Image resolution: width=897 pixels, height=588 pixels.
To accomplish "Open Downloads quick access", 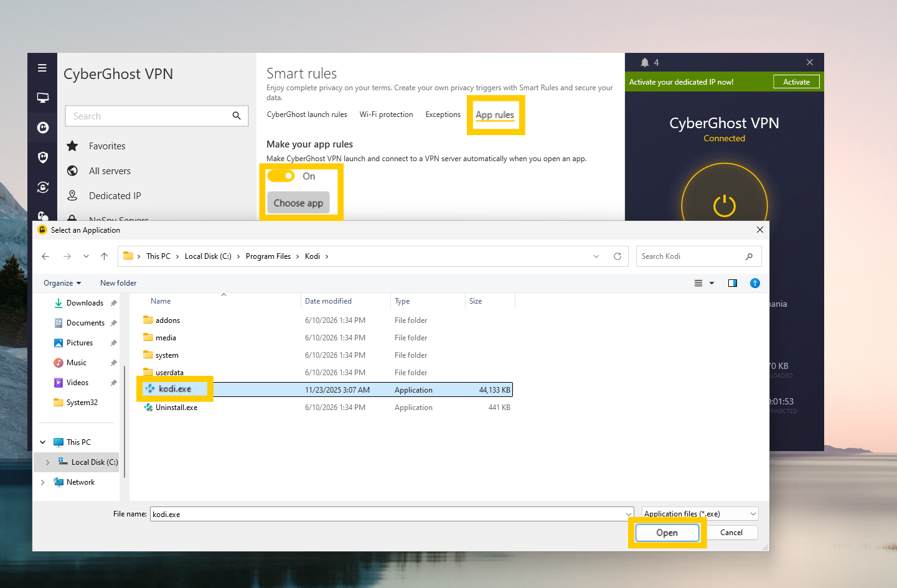I will tap(85, 303).
